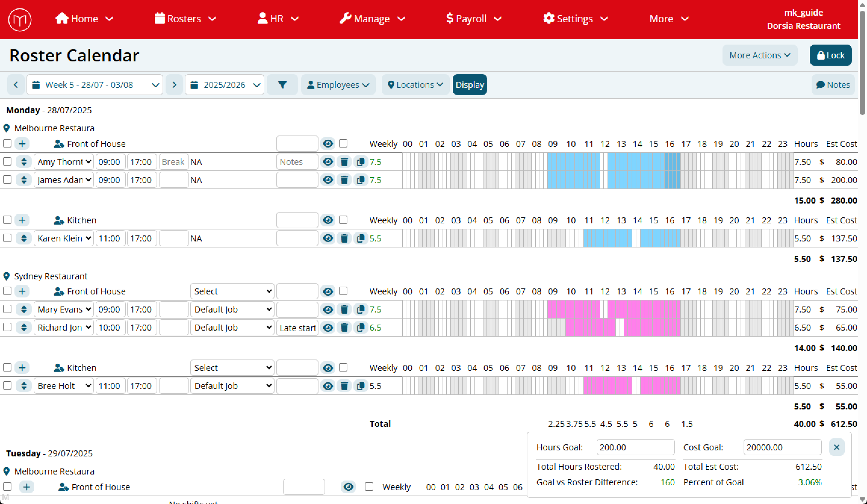Select all Melbourne Front of House shifts
The width and height of the screenshot is (867, 504).
7,143
